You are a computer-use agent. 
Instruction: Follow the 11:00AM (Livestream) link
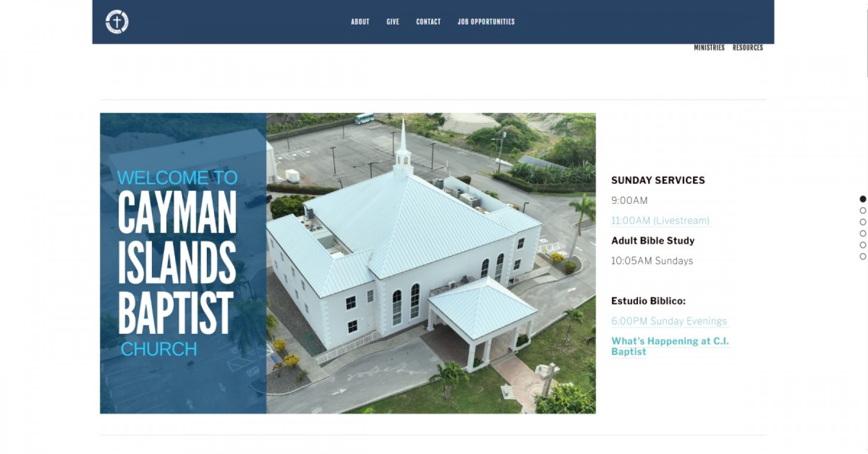[660, 221]
